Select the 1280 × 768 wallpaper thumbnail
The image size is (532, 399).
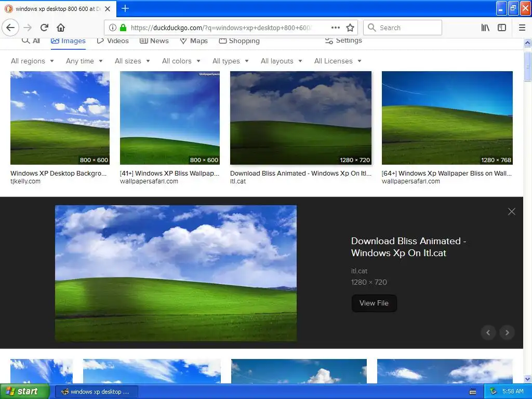pos(447,118)
